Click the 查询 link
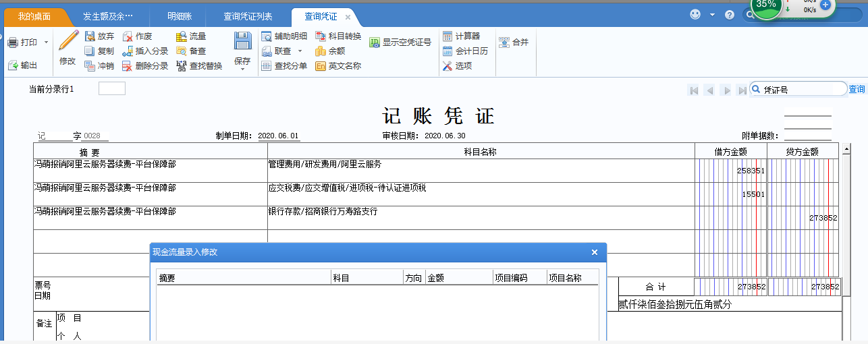The width and height of the screenshot is (868, 344). click(857, 89)
